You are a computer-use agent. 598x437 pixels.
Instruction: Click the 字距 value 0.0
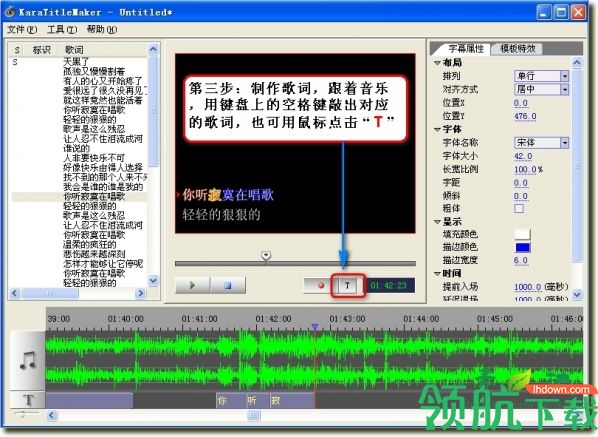click(521, 183)
